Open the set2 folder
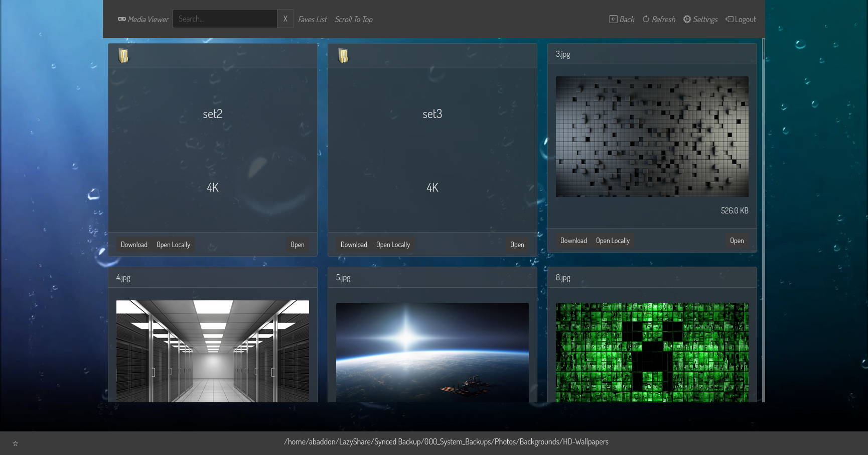868x455 pixels. (x=298, y=245)
